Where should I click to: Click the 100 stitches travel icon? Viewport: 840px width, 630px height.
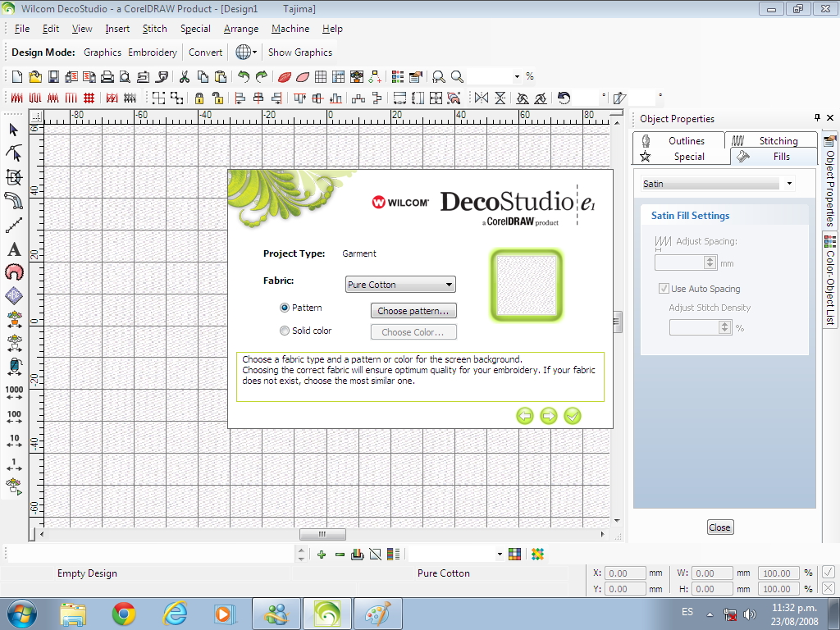14,417
